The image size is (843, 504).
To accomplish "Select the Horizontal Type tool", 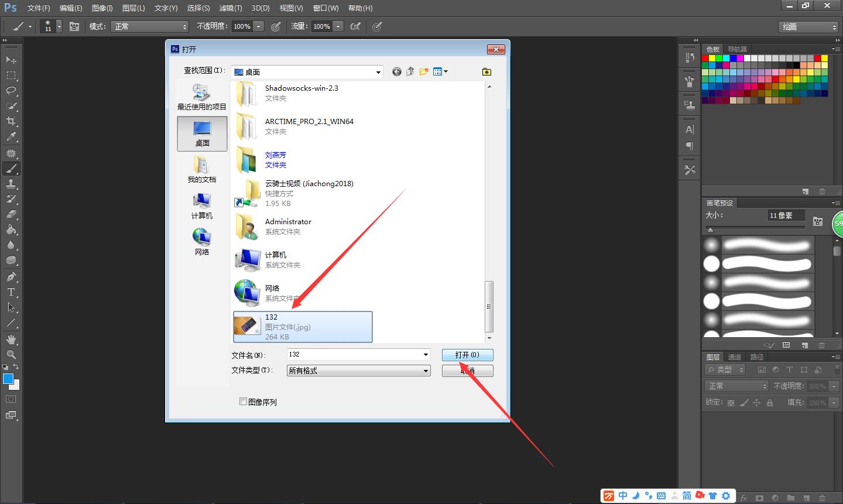I will (x=11, y=292).
